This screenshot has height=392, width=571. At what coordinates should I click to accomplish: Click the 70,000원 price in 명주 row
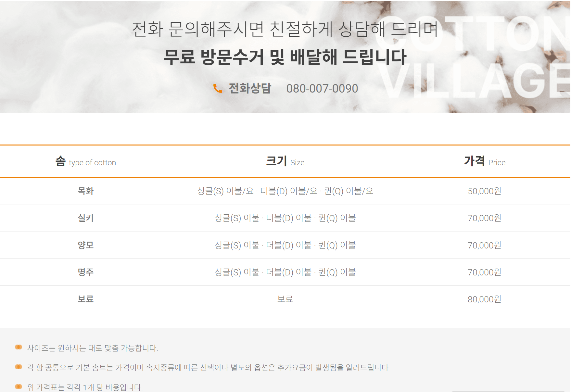point(485,272)
